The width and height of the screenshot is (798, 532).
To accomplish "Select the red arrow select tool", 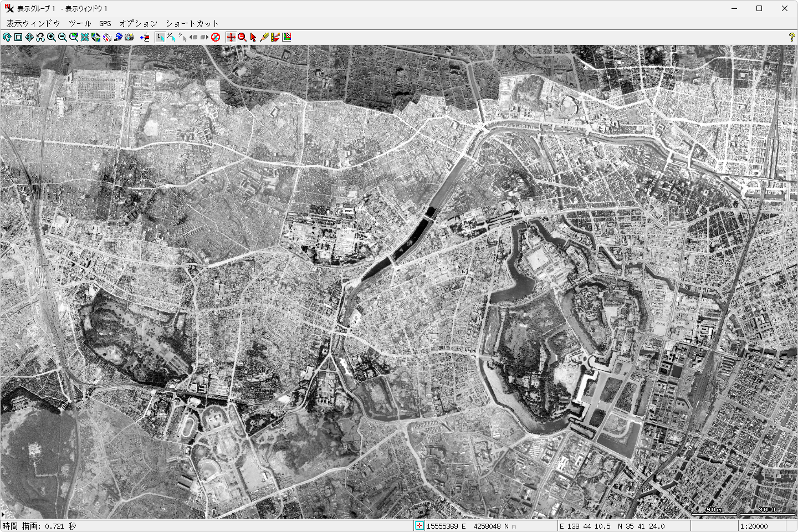I will point(253,37).
